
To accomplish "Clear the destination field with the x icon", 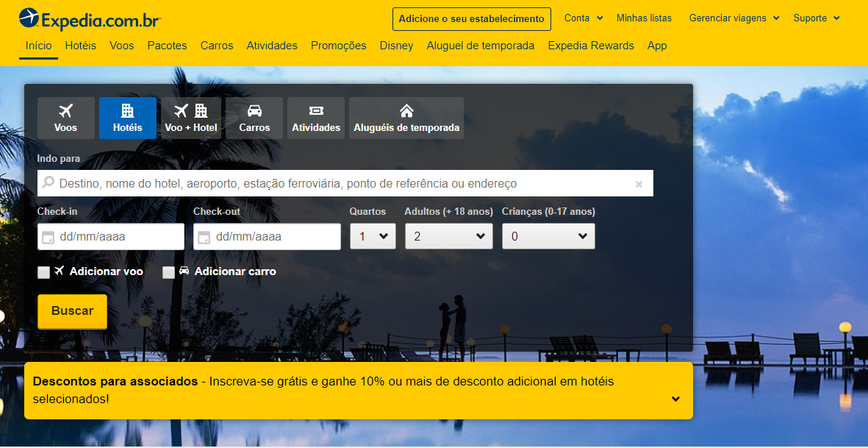I will pos(639,182).
